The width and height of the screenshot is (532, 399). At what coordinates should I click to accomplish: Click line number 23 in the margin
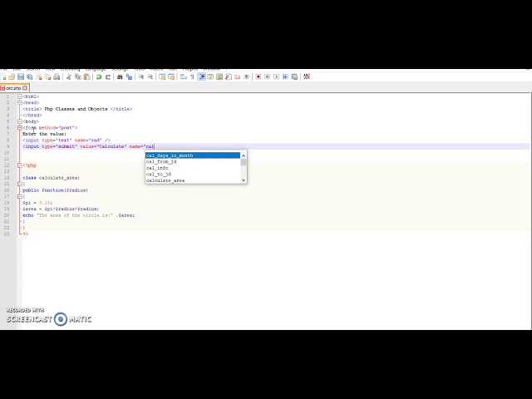coord(7,234)
